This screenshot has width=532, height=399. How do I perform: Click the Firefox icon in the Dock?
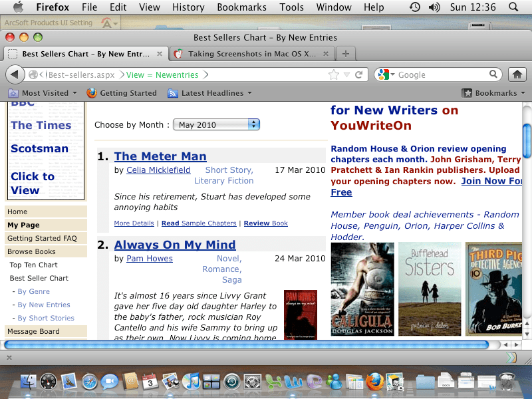(375, 381)
